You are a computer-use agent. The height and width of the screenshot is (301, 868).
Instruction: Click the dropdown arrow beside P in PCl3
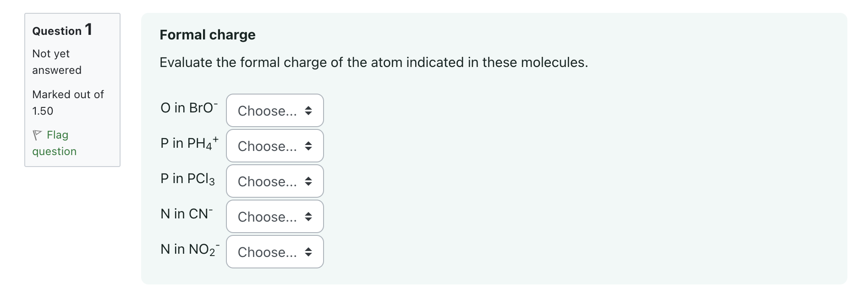[x=309, y=181]
